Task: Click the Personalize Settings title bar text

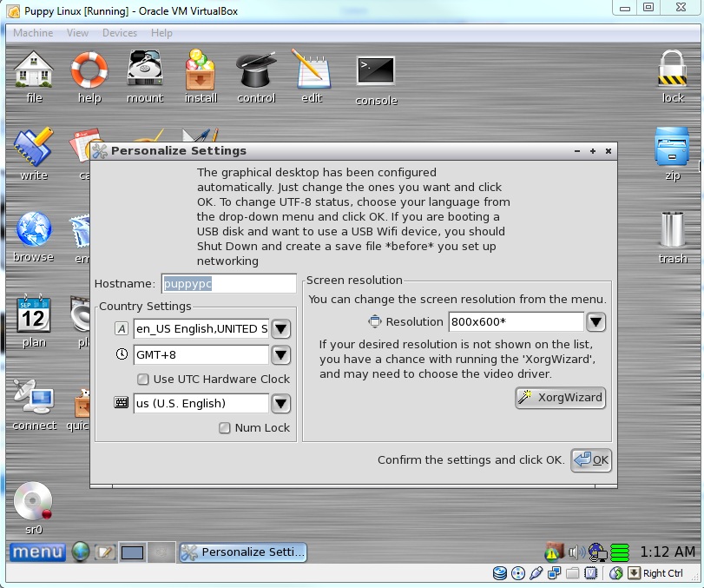Action: (179, 151)
